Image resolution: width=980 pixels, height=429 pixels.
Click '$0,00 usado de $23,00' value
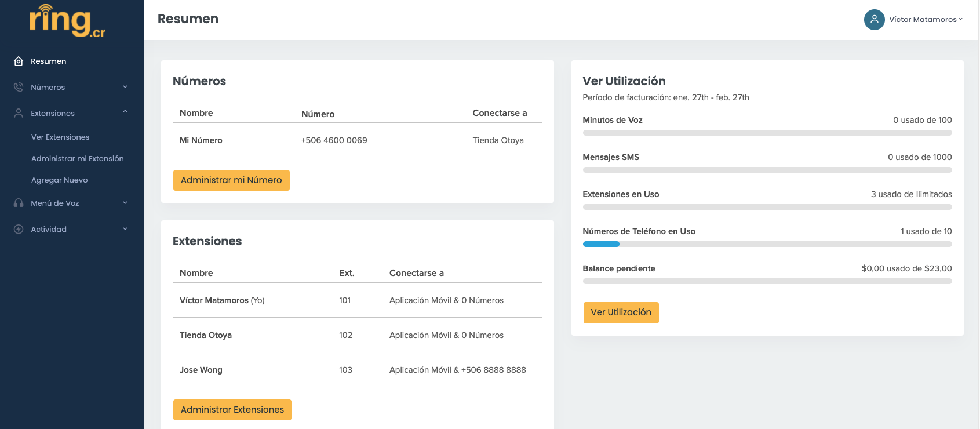907,268
